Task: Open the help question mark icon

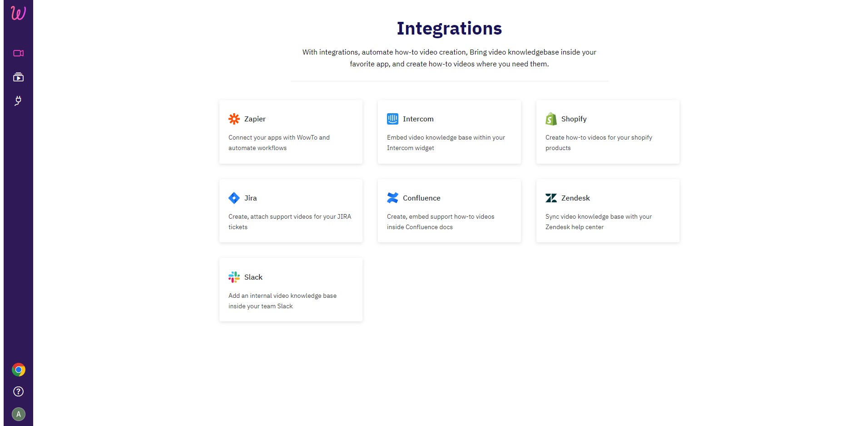Action: [x=18, y=391]
